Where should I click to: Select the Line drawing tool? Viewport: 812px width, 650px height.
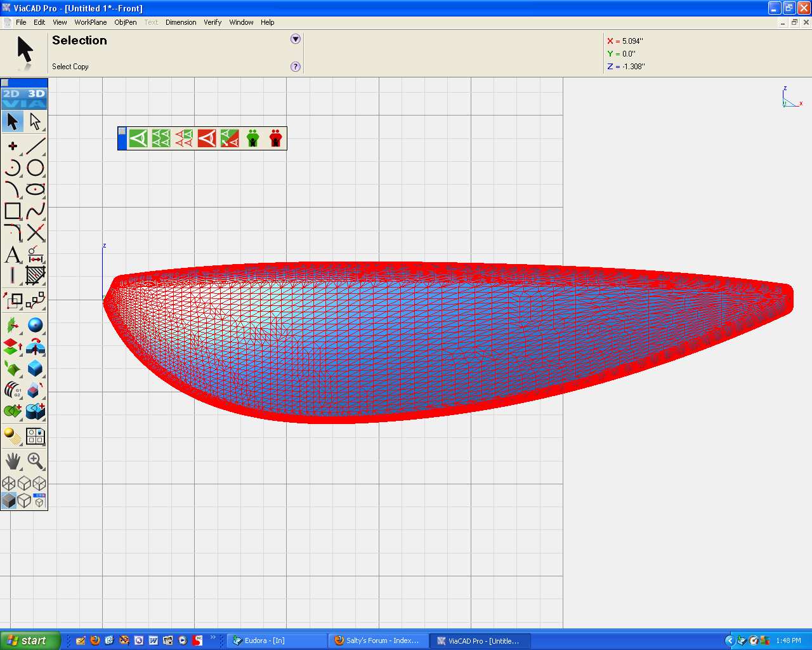(36, 146)
